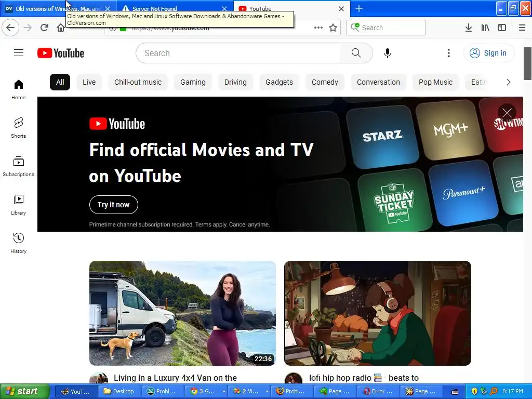Click the Sign in button
532x399 pixels.
(489, 53)
